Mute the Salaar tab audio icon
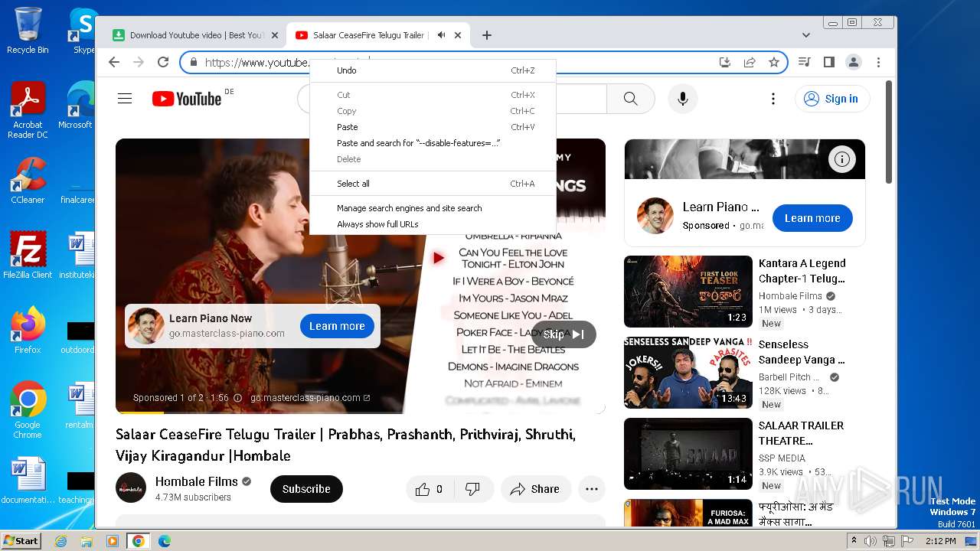 pos(441,35)
